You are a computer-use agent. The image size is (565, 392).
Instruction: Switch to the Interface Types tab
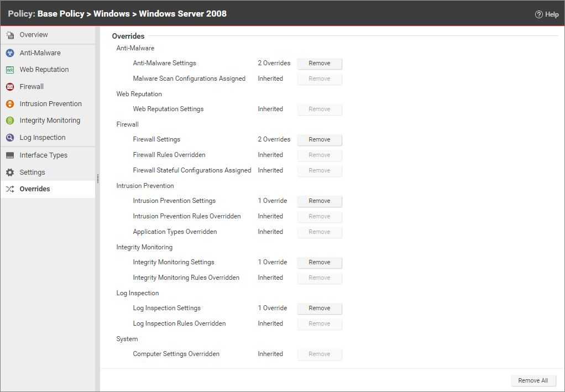pos(43,155)
